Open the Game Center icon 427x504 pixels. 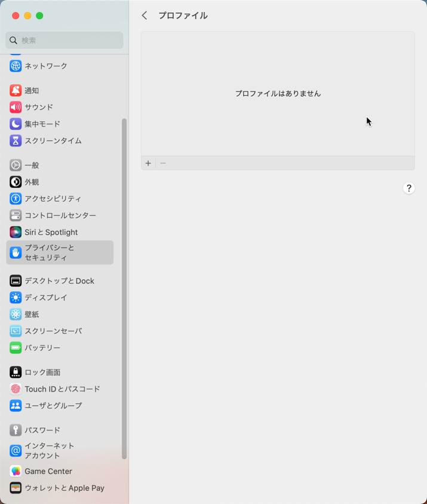coord(16,471)
